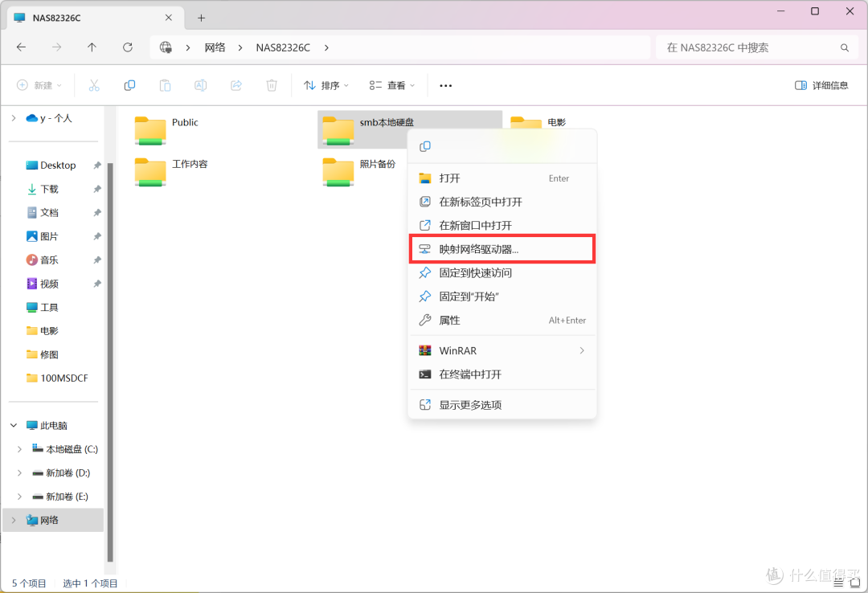Image resolution: width=868 pixels, height=593 pixels.
Task: Open chevron between 网络 and NAS82326C in address bar
Action: [240, 47]
